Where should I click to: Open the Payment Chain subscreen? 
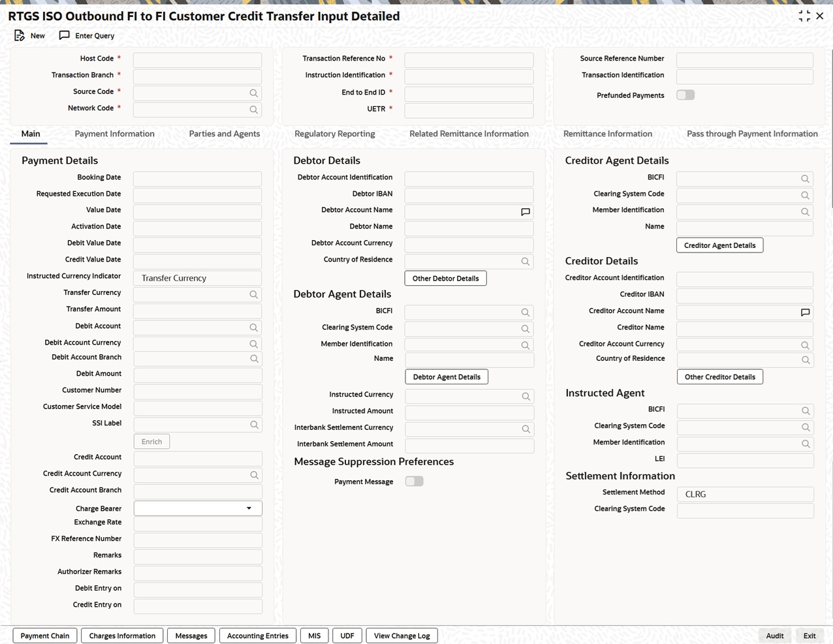tap(45, 636)
